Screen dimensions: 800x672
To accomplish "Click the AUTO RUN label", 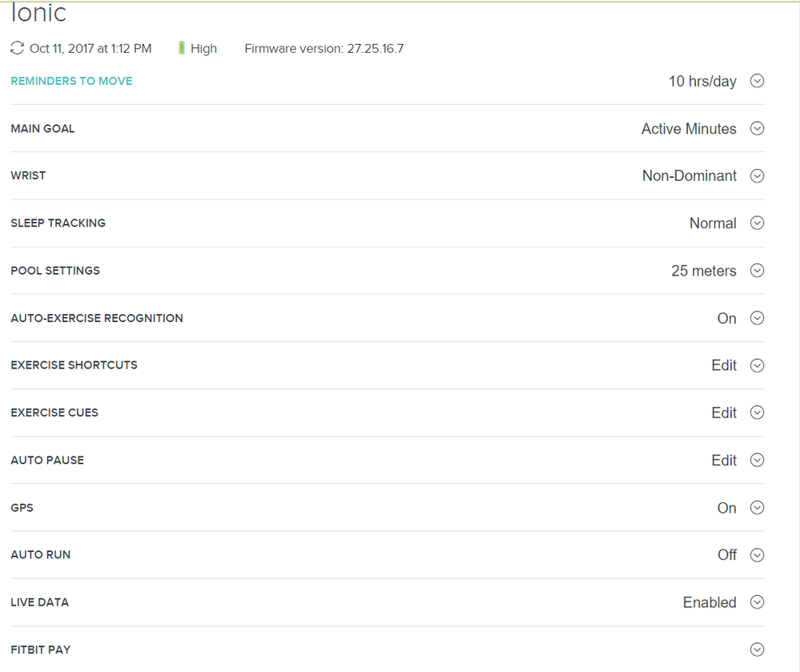I will (41, 554).
